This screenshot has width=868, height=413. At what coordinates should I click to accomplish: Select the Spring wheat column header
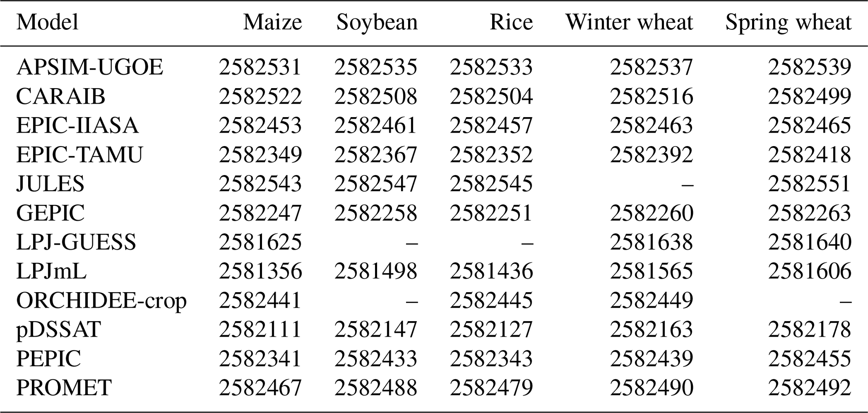[x=788, y=22]
